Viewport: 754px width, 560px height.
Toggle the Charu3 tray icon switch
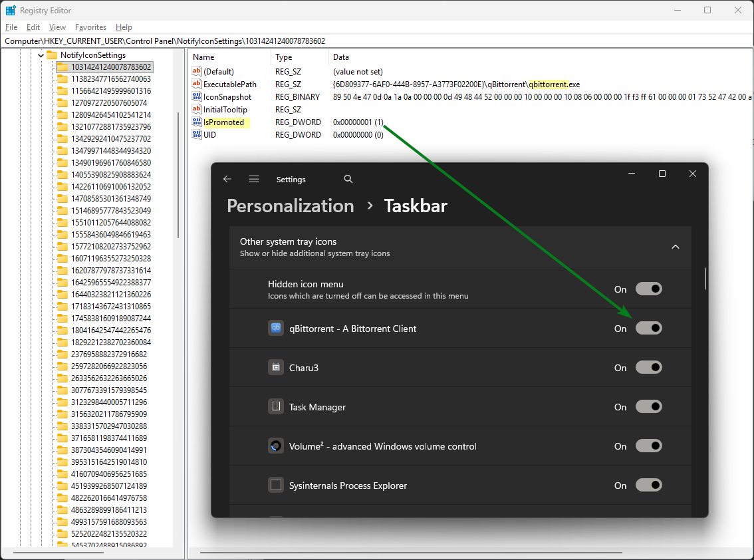point(649,368)
